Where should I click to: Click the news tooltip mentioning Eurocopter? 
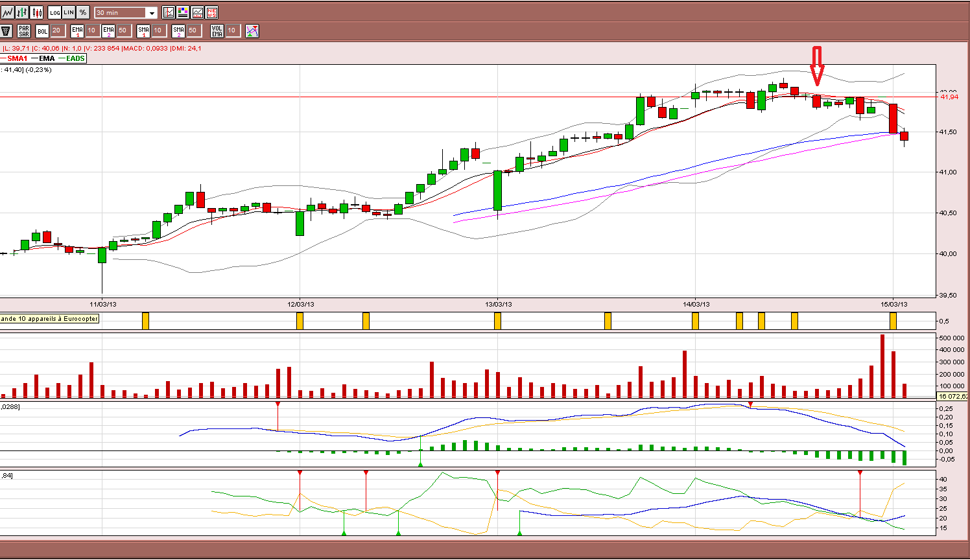(49, 318)
